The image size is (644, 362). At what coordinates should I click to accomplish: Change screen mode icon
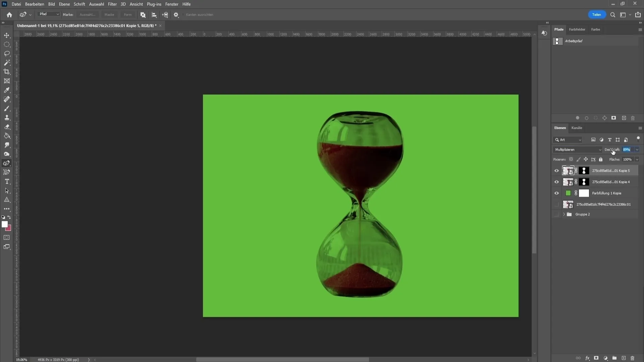(7, 247)
